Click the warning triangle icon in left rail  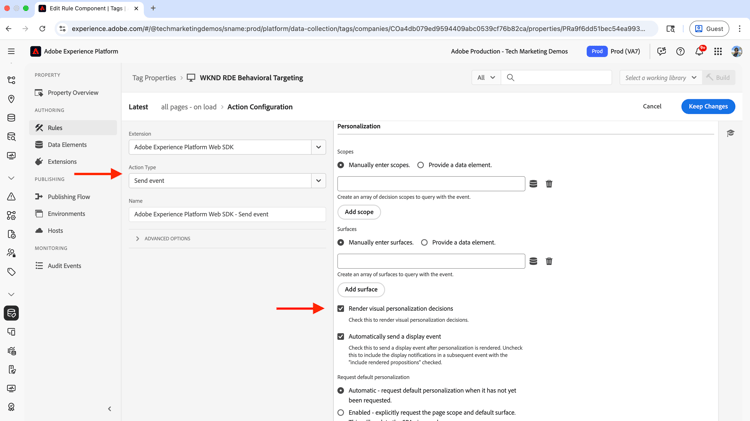click(x=11, y=197)
